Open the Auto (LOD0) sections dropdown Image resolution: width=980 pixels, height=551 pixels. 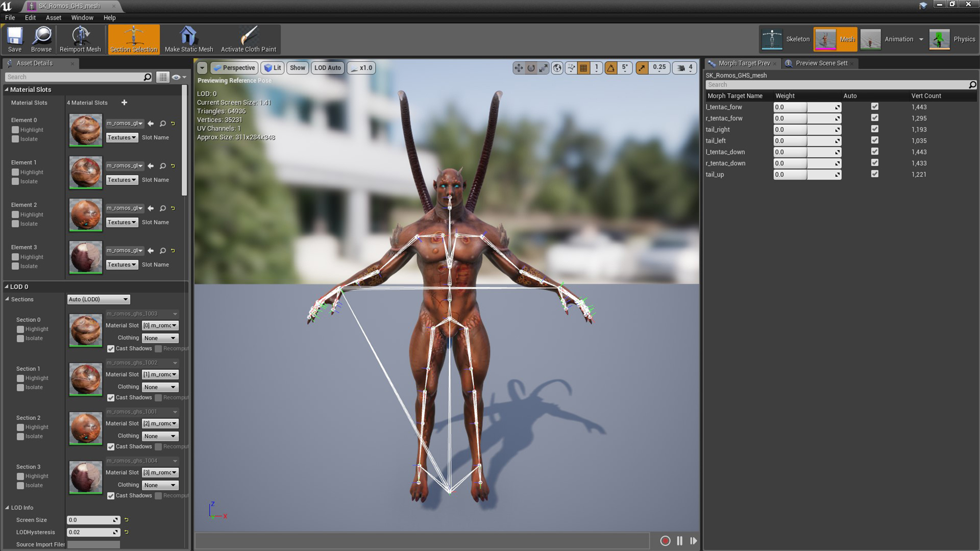pos(99,299)
